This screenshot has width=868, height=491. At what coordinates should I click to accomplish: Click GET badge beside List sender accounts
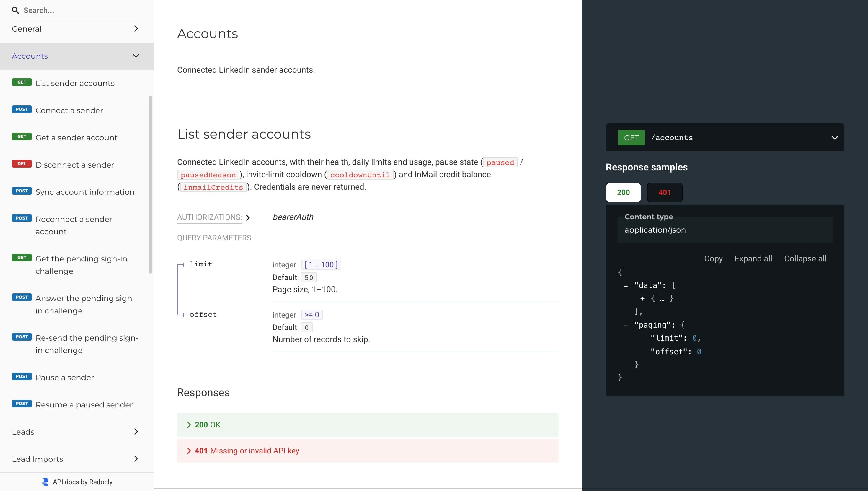[x=22, y=82]
